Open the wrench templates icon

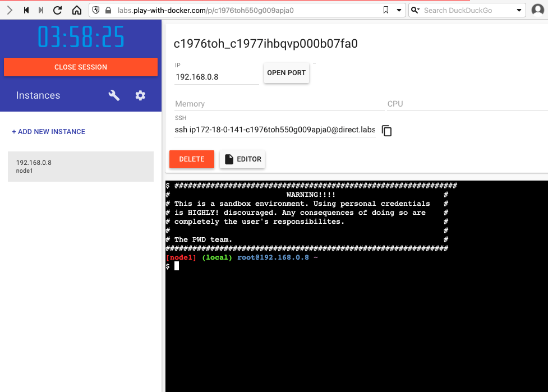pos(114,95)
